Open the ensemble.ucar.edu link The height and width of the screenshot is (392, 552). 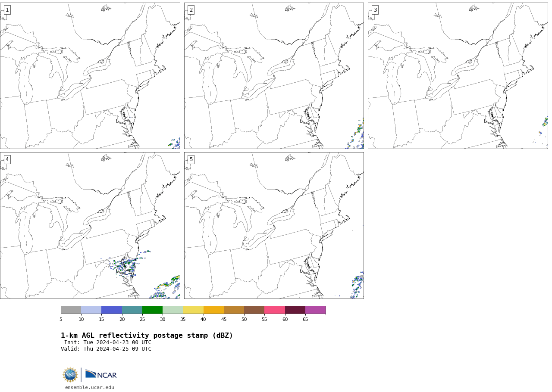pyautogui.click(x=90, y=388)
